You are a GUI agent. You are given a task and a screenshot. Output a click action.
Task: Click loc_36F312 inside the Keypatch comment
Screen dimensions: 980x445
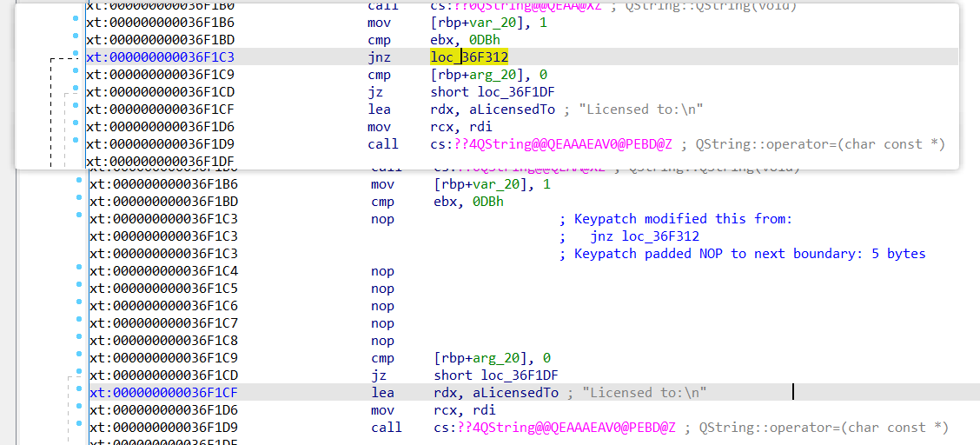[661, 236]
